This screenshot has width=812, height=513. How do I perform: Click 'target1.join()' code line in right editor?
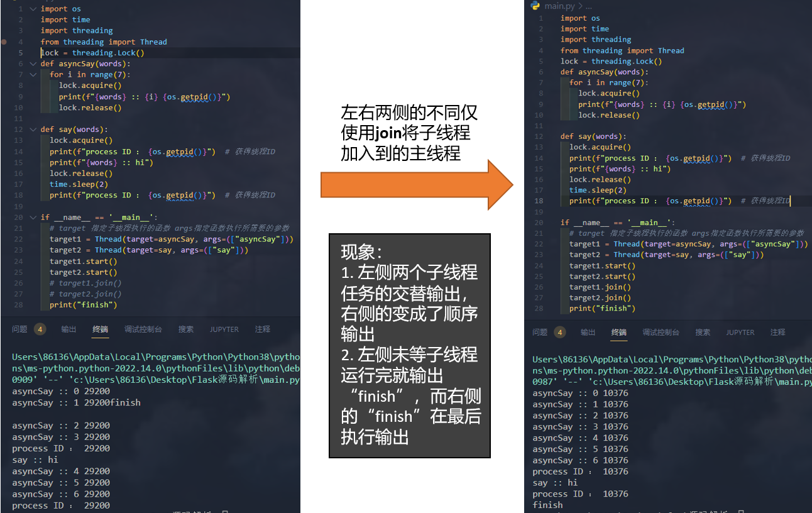point(600,287)
